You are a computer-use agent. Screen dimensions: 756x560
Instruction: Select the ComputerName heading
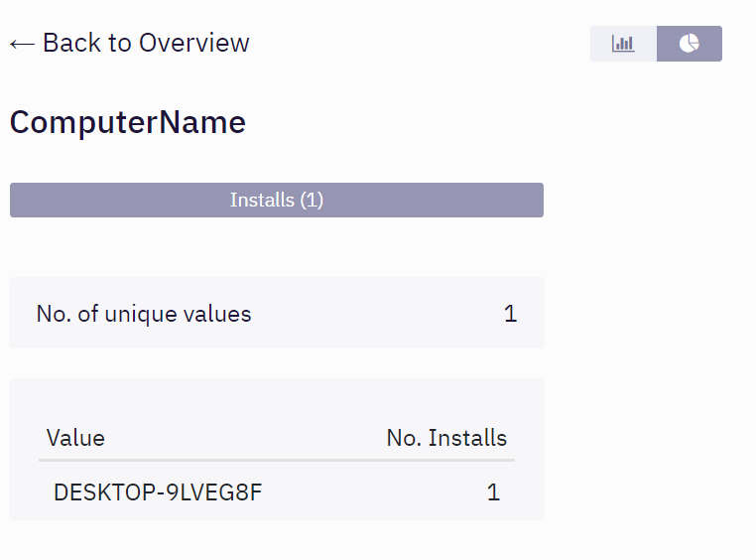pyautogui.click(x=128, y=123)
